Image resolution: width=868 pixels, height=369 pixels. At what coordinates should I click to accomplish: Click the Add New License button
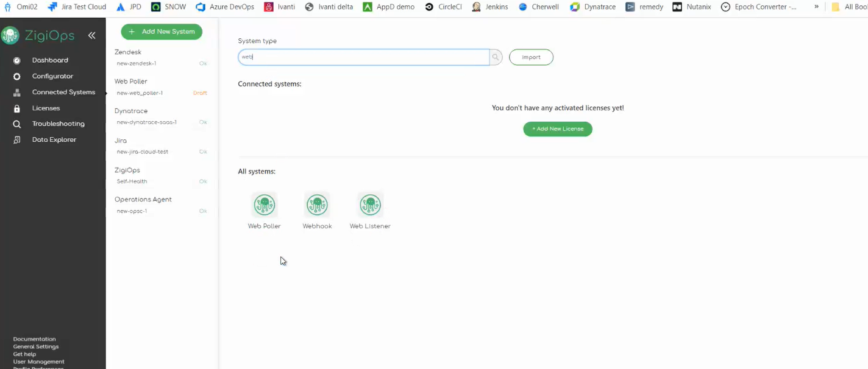[x=557, y=128]
